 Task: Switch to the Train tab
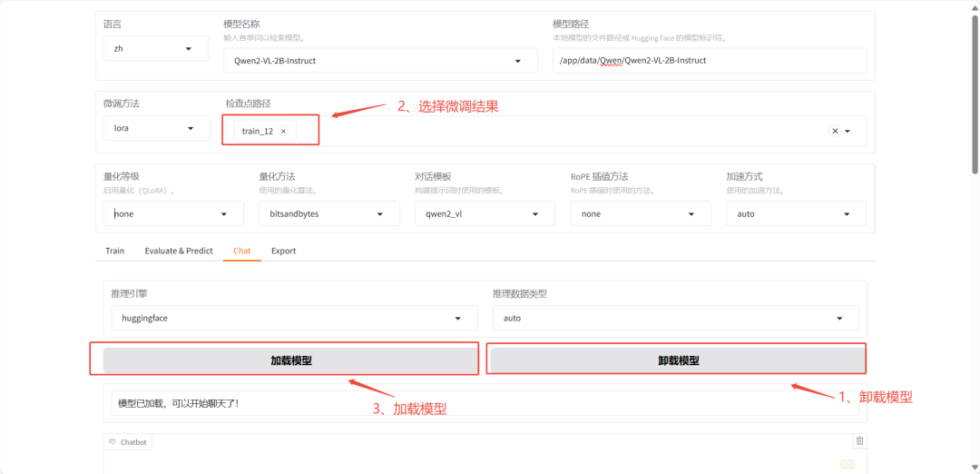(x=115, y=251)
